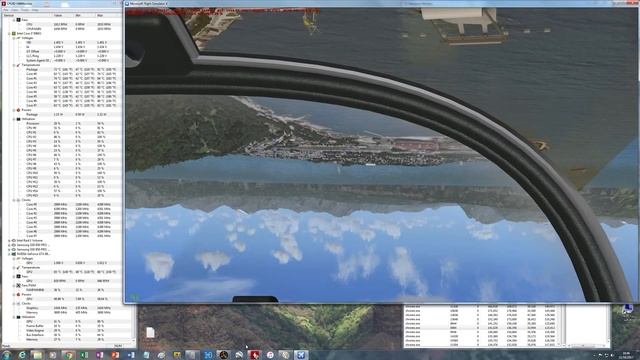Screen dimensions: 640x360
Task: Open the View menu in HWMonitor
Action: tap(15, 10)
